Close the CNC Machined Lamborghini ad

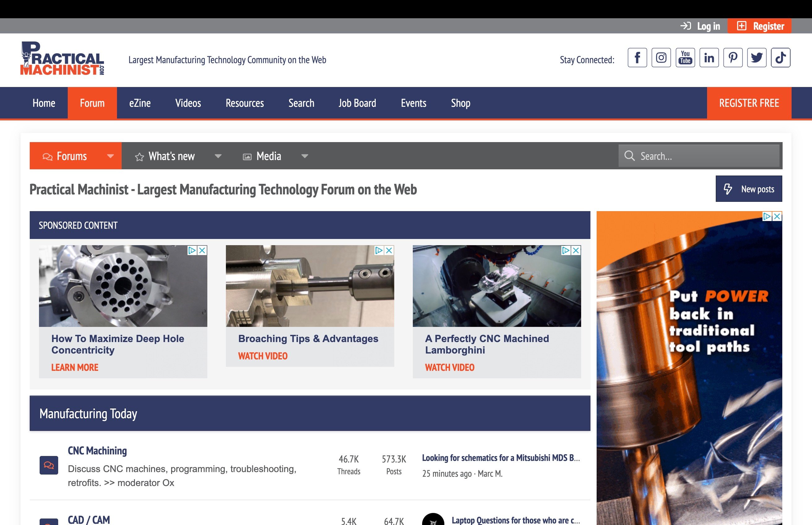pos(576,250)
